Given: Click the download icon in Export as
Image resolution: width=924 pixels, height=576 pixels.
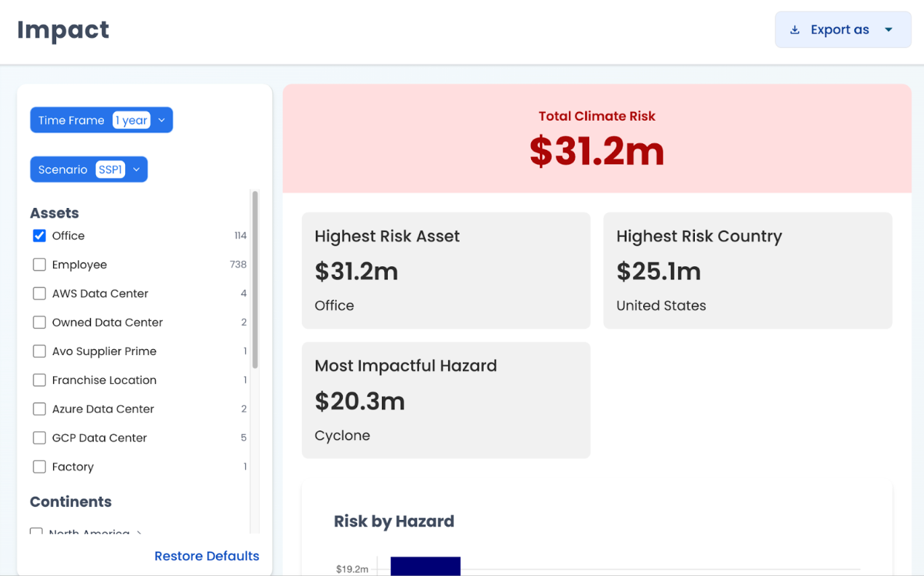Looking at the screenshot, I should (794, 30).
